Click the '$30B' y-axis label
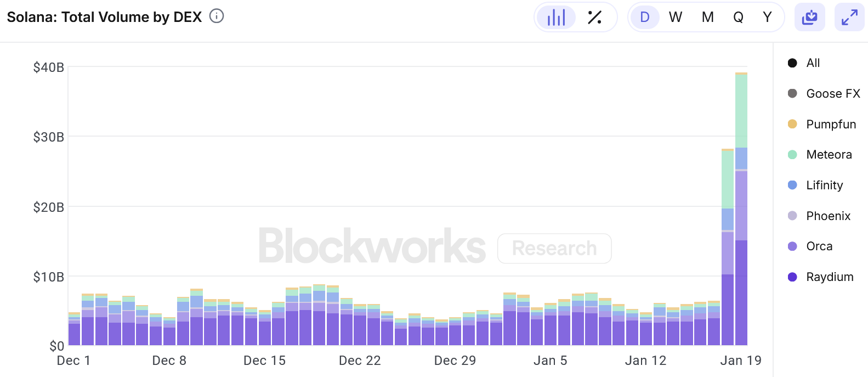This screenshot has width=868, height=377. [x=49, y=137]
